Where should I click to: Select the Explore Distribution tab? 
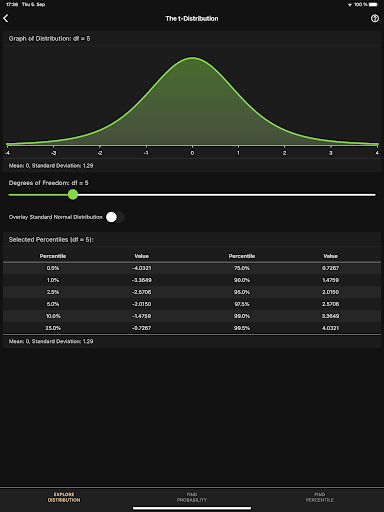[x=64, y=497]
